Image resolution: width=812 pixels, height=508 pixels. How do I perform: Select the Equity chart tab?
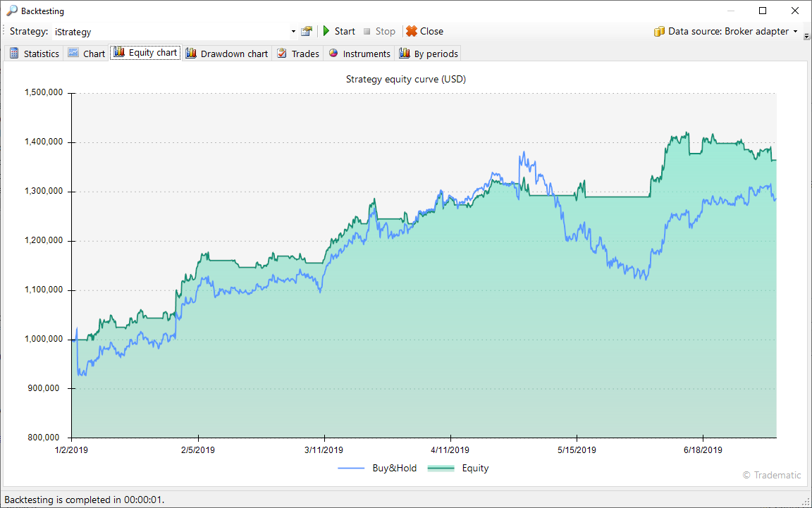coord(152,53)
